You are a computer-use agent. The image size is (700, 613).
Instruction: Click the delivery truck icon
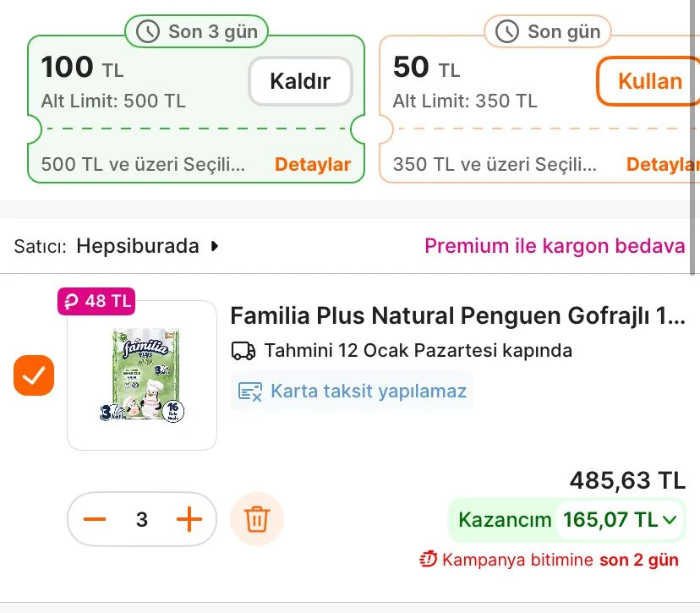pos(243,350)
